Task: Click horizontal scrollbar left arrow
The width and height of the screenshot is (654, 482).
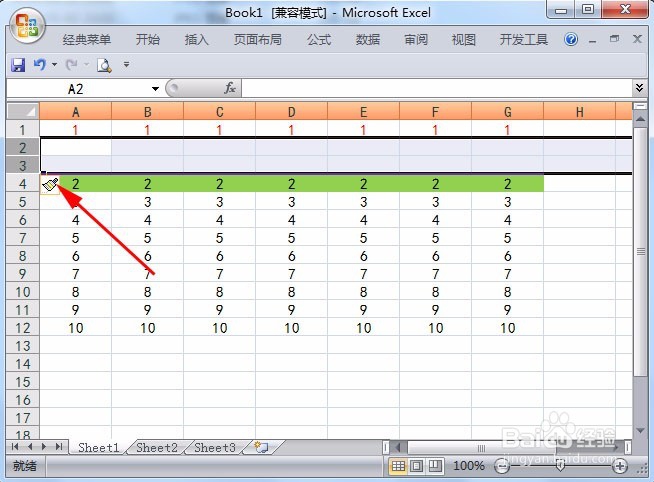Action: point(398,447)
